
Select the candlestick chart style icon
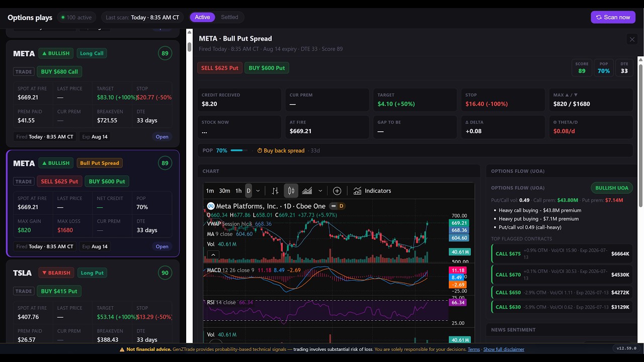click(291, 191)
